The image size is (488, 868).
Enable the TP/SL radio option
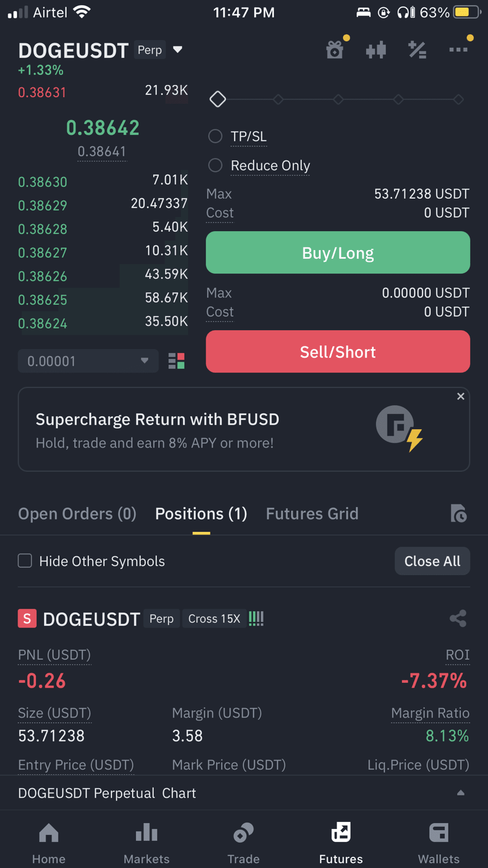pos(215,136)
